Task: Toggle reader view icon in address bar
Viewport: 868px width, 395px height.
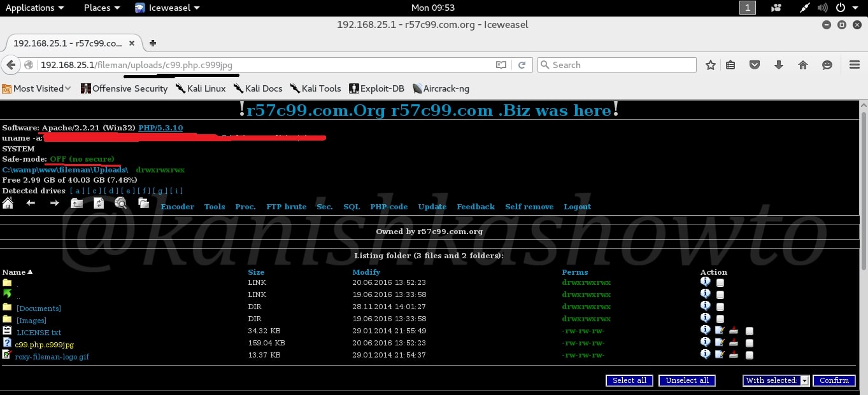Action: tap(501, 65)
